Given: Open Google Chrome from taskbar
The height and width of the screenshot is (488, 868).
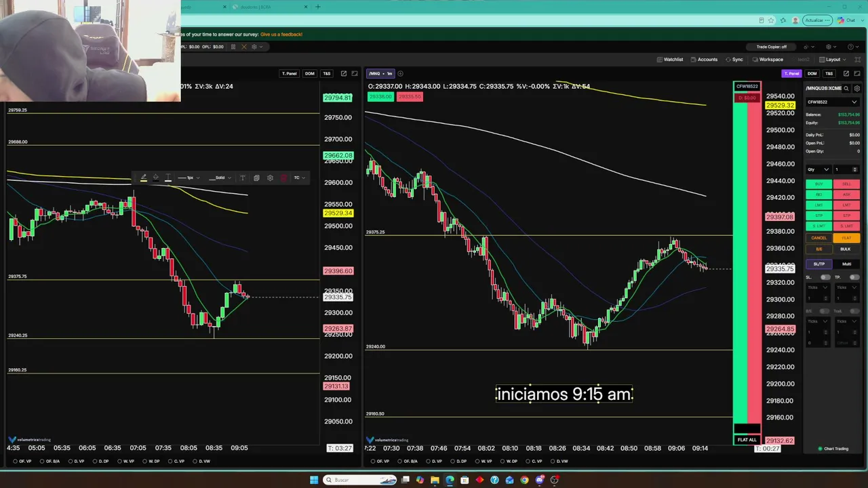Looking at the screenshot, I should [524, 480].
